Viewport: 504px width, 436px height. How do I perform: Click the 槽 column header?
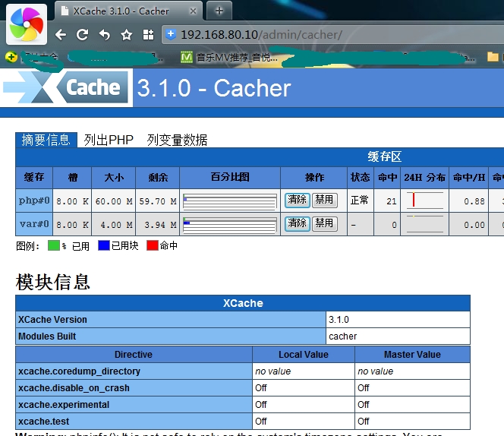(x=72, y=177)
